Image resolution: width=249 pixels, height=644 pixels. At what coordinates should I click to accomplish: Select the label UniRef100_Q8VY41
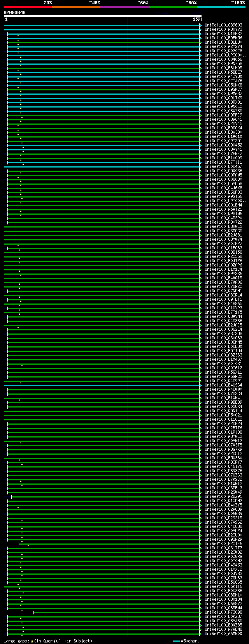coord(223,149)
